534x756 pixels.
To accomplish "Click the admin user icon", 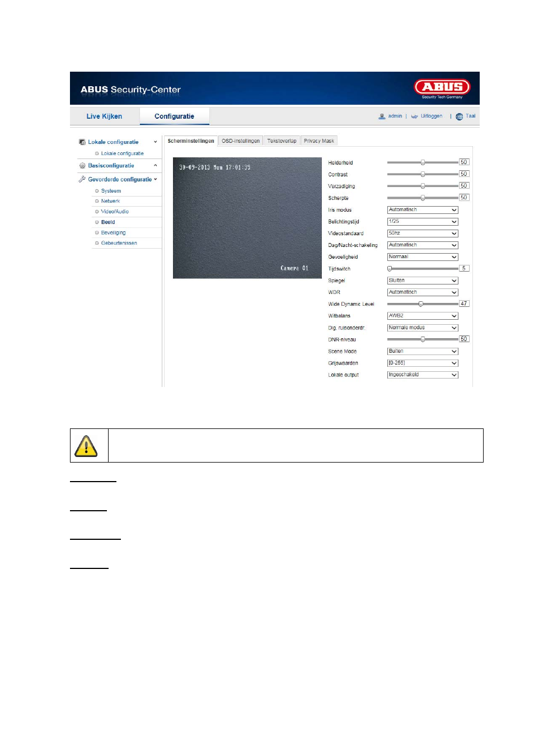I will (382, 116).
